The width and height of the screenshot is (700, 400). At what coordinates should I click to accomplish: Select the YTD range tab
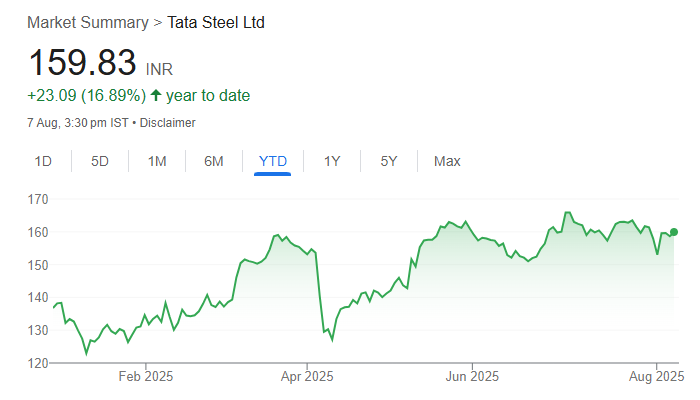coord(272,161)
